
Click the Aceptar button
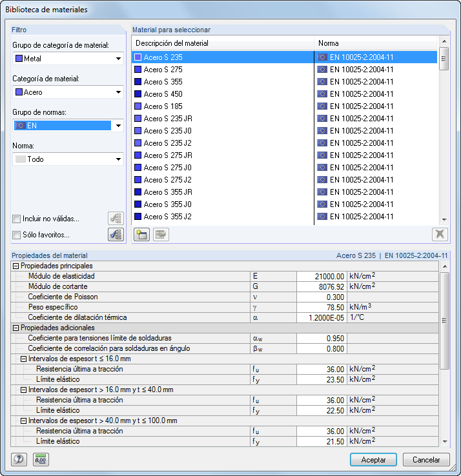click(373, 460)
